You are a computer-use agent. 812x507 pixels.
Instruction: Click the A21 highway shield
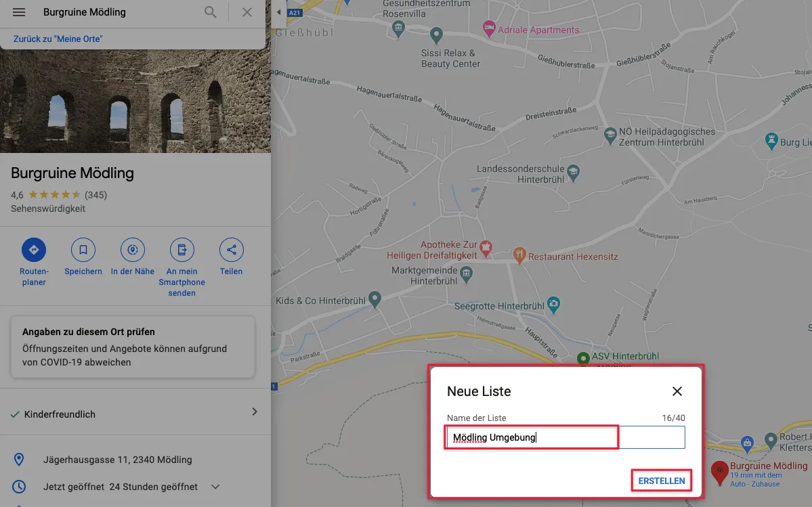[x=294, y=12]
